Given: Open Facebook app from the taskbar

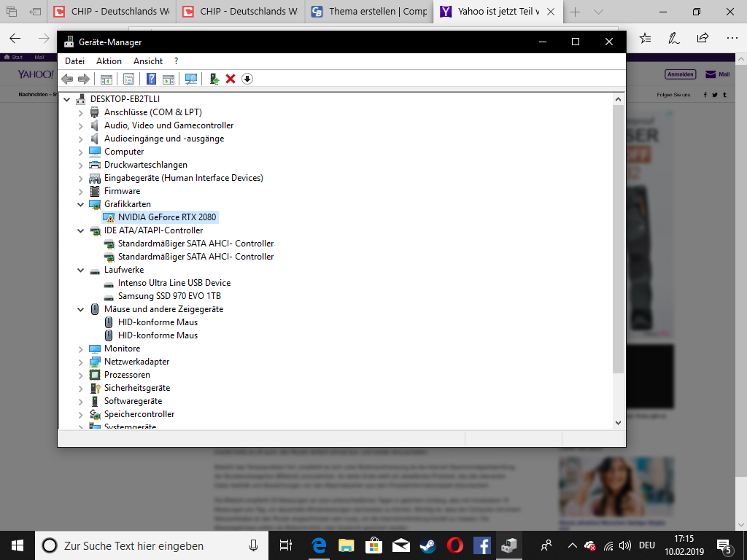Looking at the screenshot, I should [x=482, y=545].
